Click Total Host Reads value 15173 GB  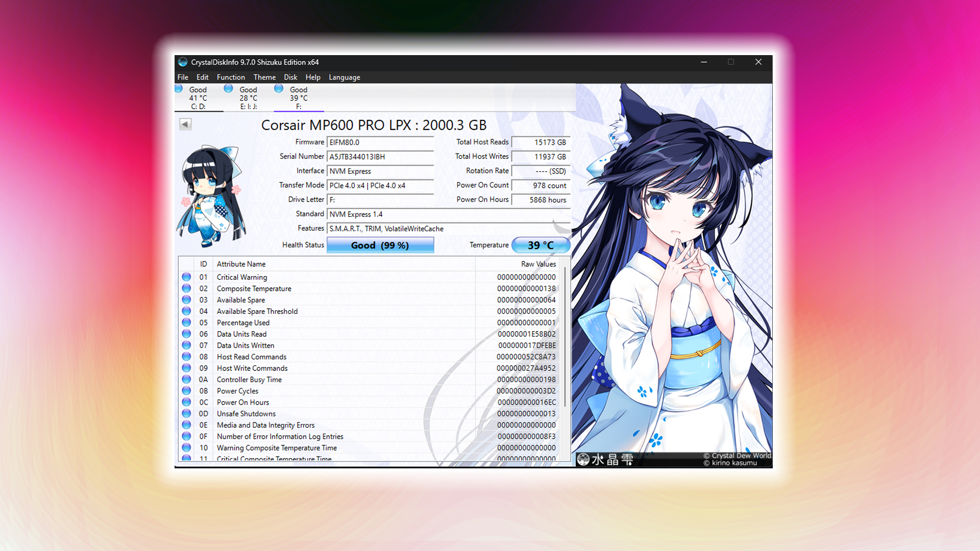[x=541, y=142]
